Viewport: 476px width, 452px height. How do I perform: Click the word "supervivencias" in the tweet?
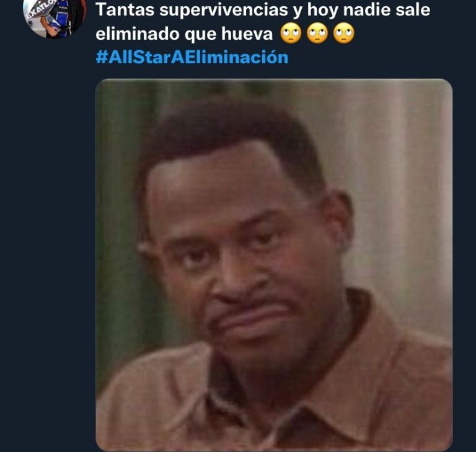pyautogui.click(x=224, y=11)
